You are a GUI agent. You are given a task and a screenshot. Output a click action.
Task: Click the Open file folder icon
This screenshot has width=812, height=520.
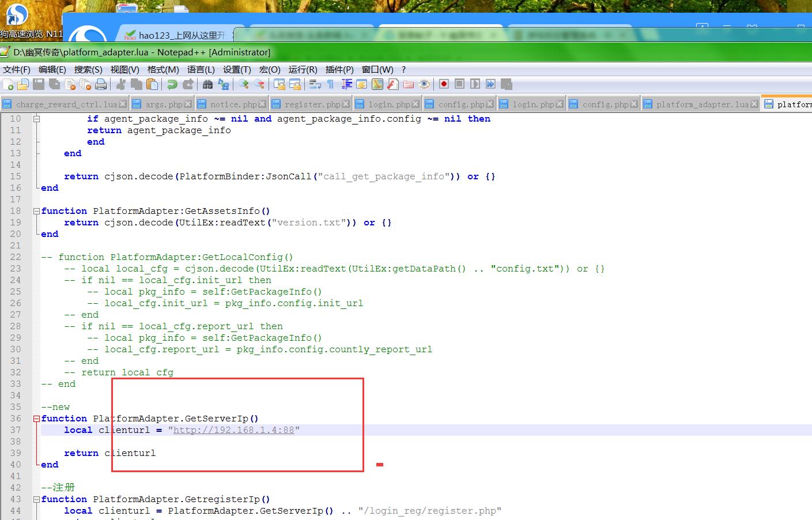(23, 85)
